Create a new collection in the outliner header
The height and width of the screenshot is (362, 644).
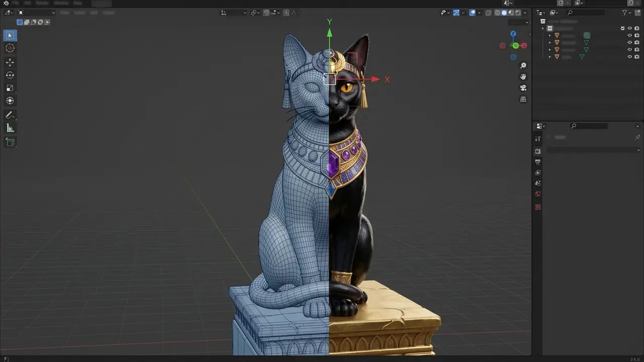(x=637, y=13)
